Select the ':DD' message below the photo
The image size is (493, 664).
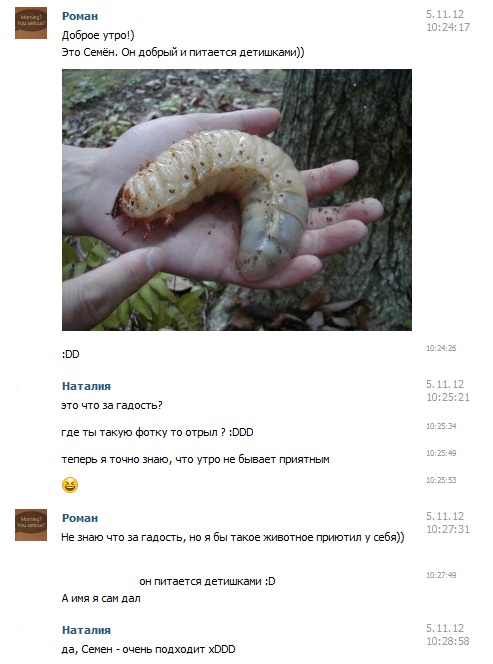point(70,354)
